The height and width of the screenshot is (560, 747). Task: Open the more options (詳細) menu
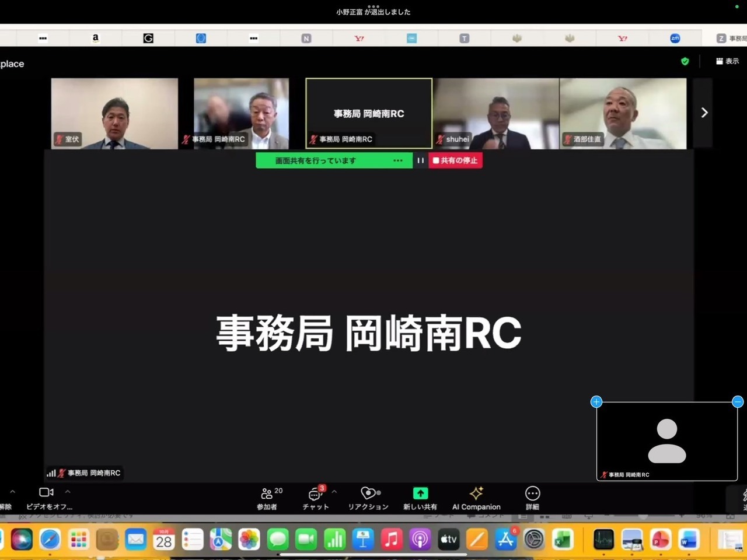click(x=532, y=498)
